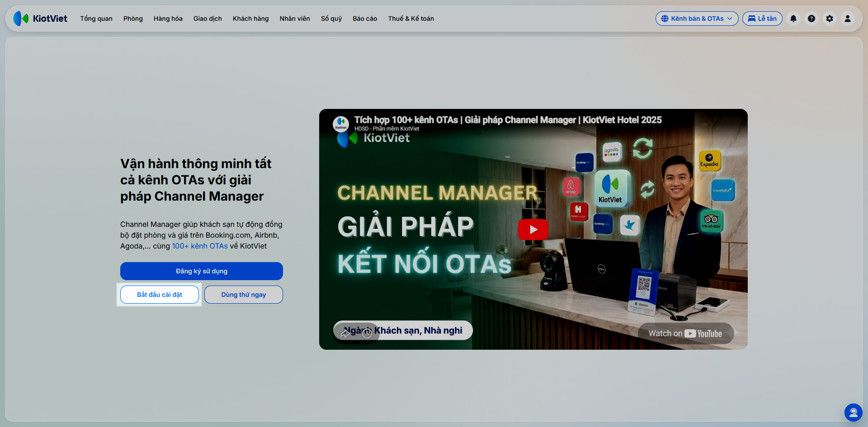Click the Bắt đầu cài đặt button
Screen dimensions: 868x427
click(x=160, y=295)
